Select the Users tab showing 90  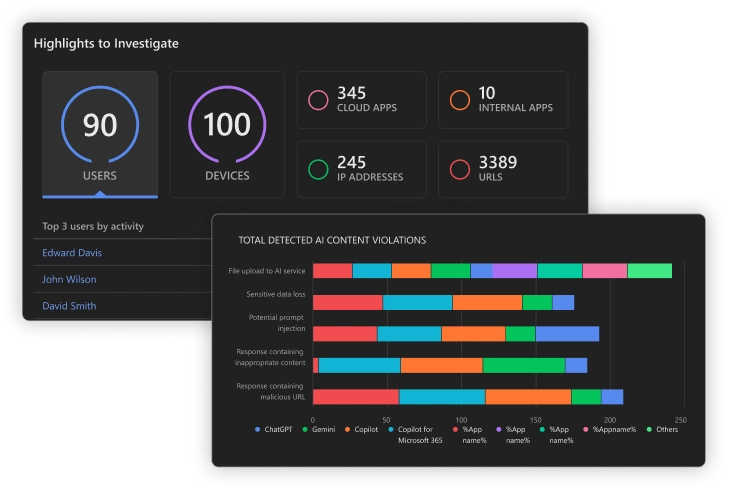[100, 135]
